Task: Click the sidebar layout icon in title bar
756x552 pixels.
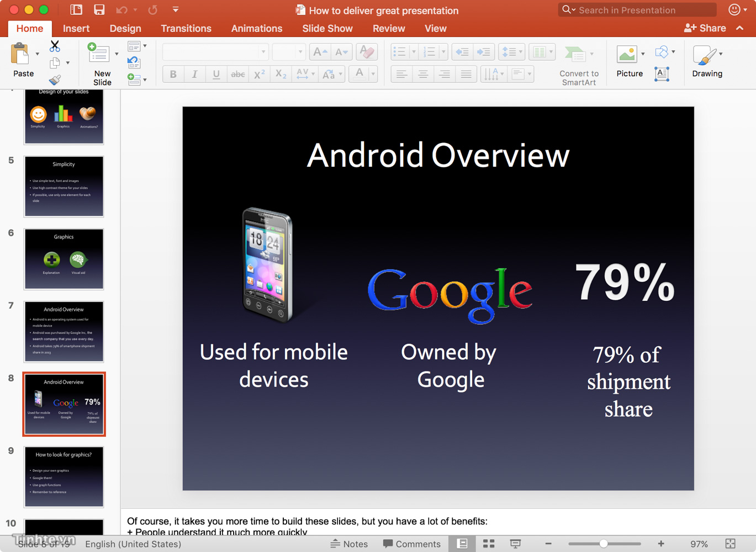Action: coord(76,9)
